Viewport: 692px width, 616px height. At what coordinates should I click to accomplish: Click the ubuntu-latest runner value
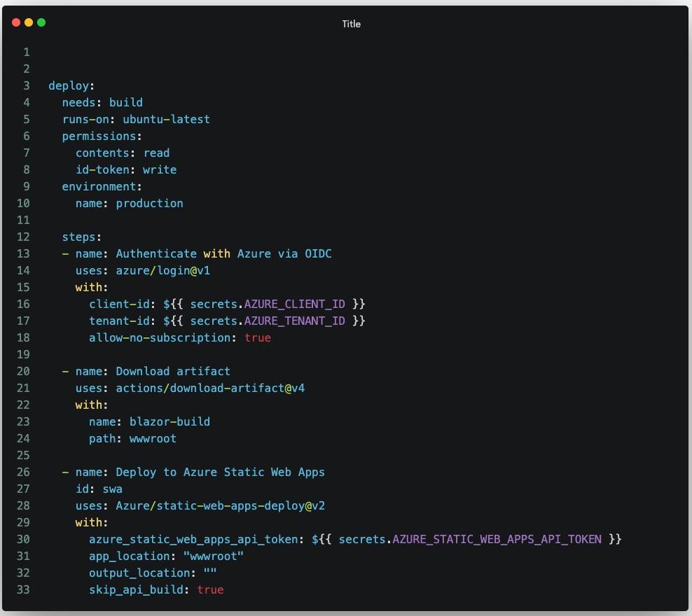coord(166,119)
